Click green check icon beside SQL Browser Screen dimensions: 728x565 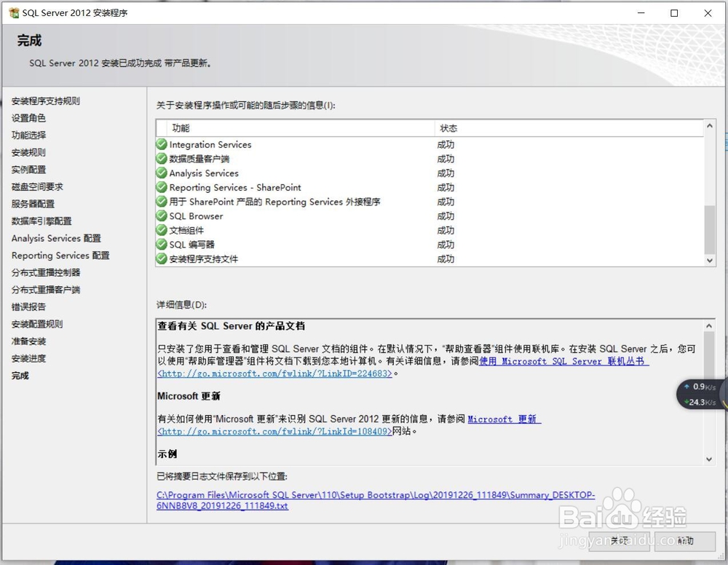(162, 216)
